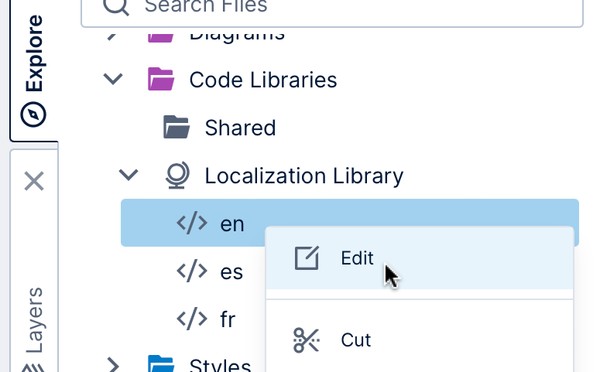600x372 pixels.
Task: Click the code icon next to es
Action: click(x=192, y=271)
